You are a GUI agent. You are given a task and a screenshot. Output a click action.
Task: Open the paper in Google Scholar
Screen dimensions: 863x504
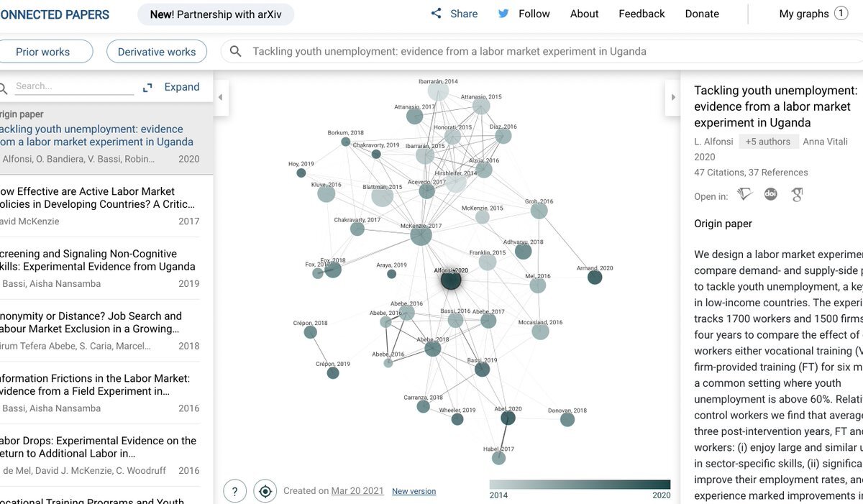pos(796,194)
